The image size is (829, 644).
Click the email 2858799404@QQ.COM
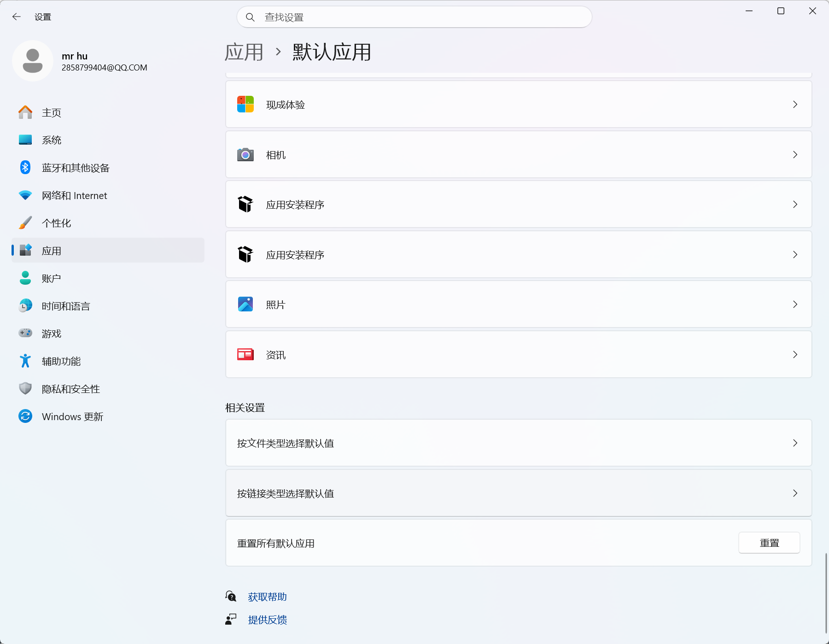(105, 68)
